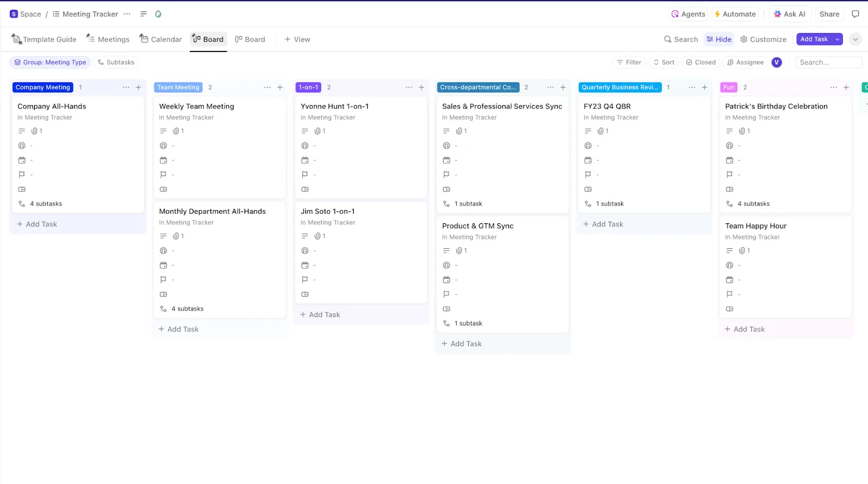Toggle the Assignee filter
Screen dimensions: 868x484
point(745,62)
